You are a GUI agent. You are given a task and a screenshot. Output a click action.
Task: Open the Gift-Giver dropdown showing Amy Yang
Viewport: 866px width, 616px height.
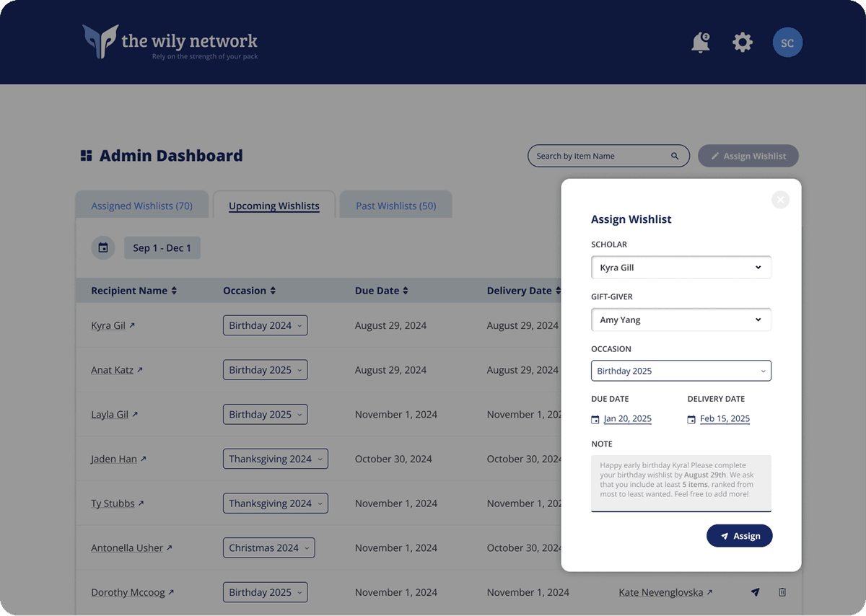[x=681, y=320]
